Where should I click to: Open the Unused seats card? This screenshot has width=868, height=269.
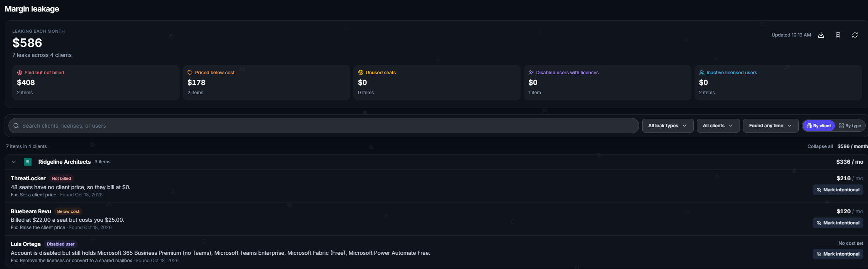point(437,83)
